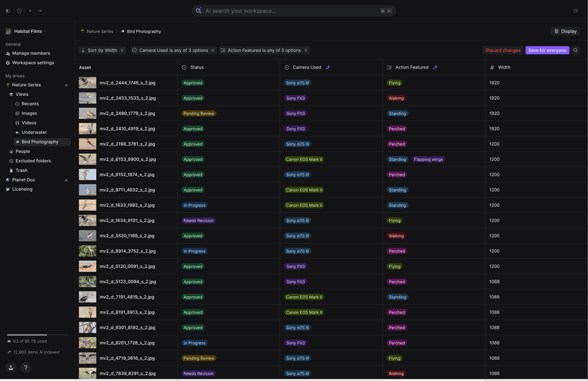Viewport: 588px width, 381px height.
Task: Click the magnifier icon beside Save for everyone
Action: pos(575,50)
